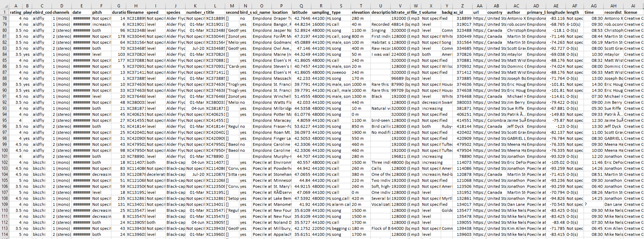644x239 pixels.
Task: Select the 'Soft, high-' description cell
Action: pos(381,186)
